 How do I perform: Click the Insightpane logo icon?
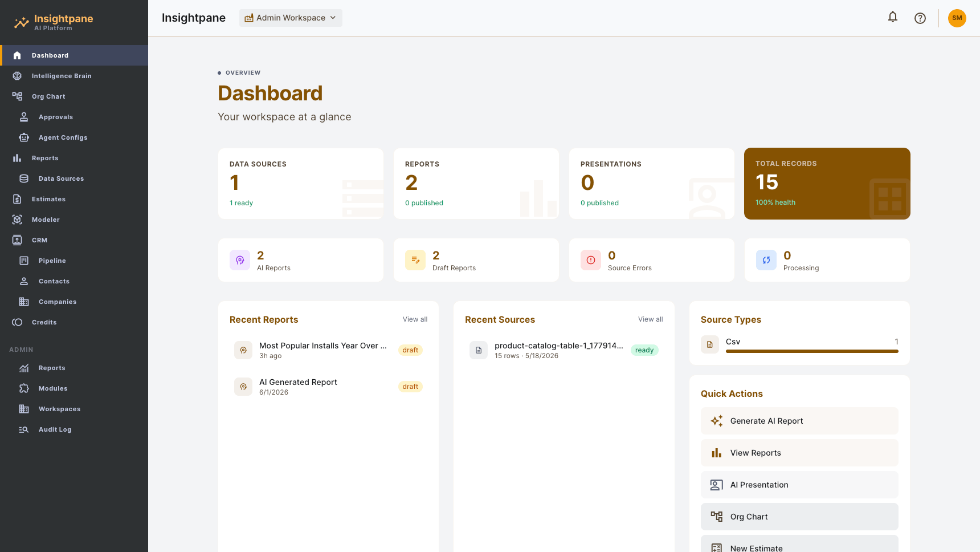pyautogui.click(x=21, y=23)
